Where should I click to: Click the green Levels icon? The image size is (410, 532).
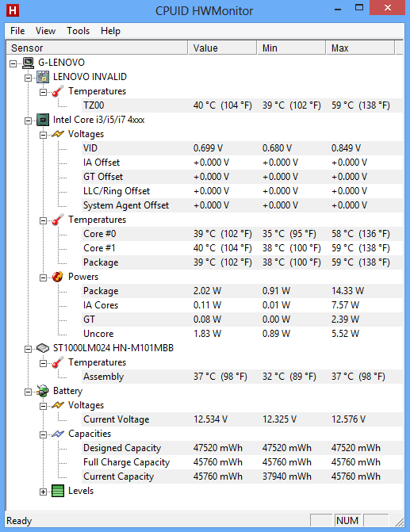(x=58, y=491)
